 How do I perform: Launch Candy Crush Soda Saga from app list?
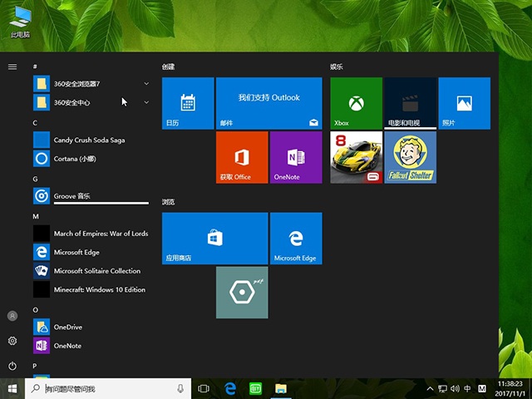click(91, 140)
